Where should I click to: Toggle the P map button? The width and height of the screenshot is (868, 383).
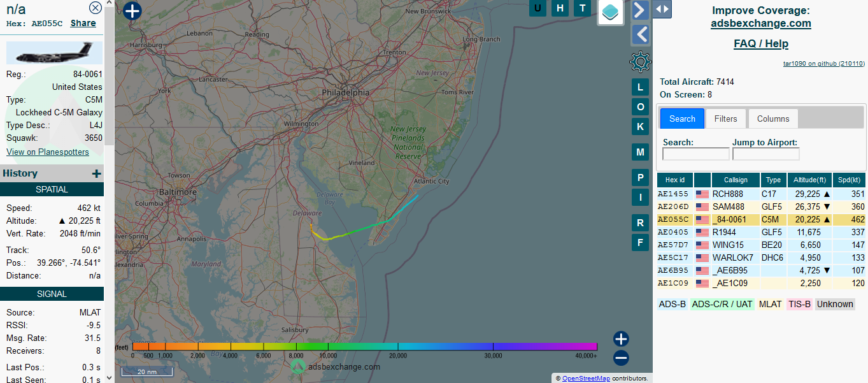(x=640, y=177)
